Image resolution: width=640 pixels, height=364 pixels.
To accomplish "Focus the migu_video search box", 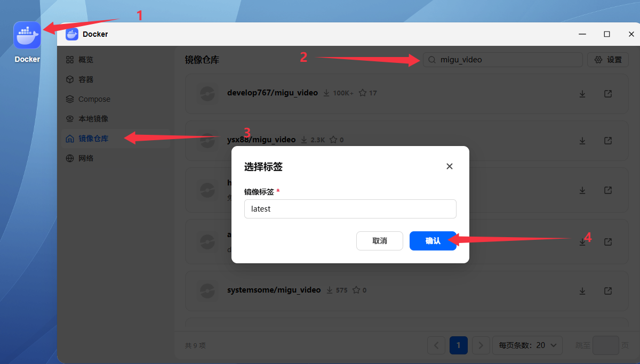I will (x=503, y=60).
